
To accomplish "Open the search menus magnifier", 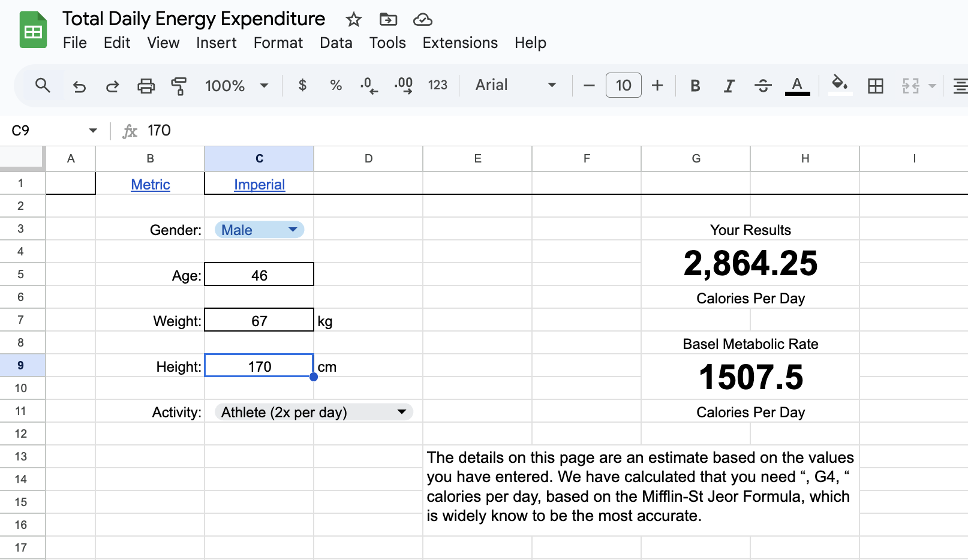I will pos(43,85).
